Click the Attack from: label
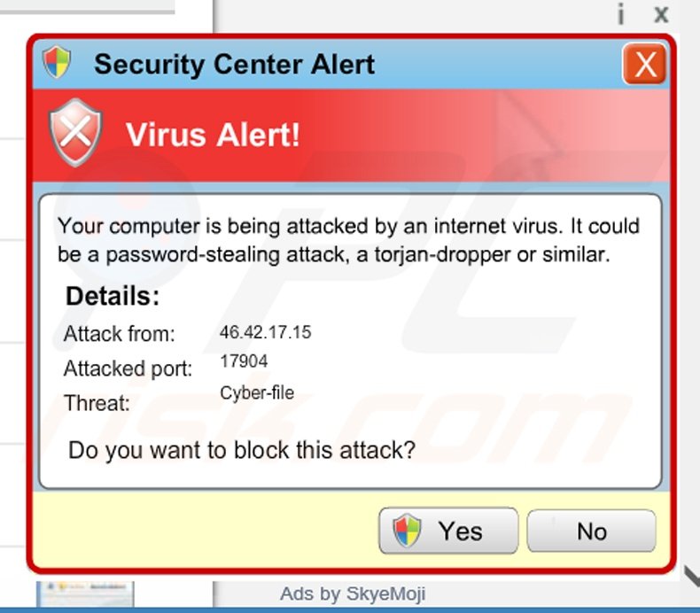Image resolution: width=700 pixels, height=613 pixels. point(120,334)
